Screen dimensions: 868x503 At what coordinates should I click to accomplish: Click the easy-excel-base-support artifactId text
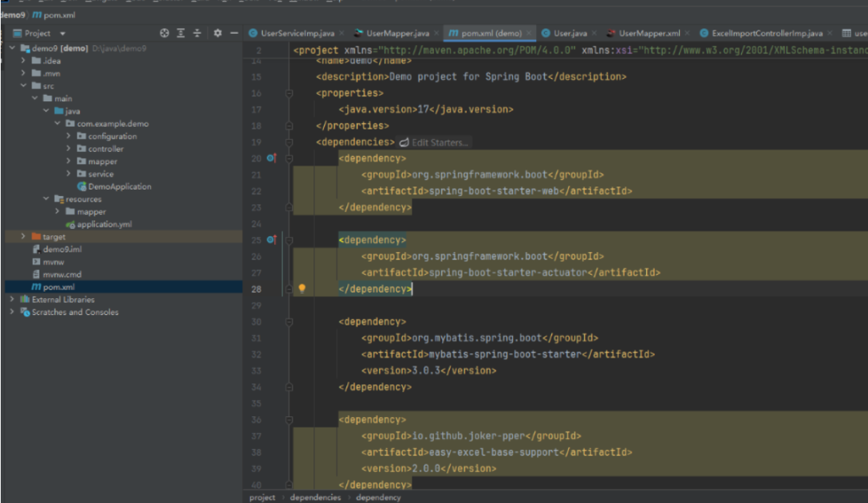[x=493, y=452]
